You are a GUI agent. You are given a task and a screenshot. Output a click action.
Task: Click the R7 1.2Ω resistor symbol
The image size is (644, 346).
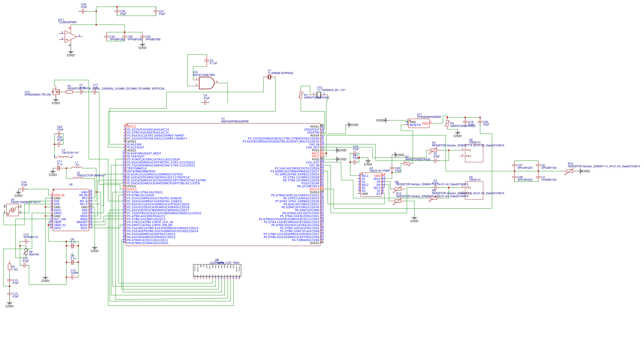point(10,267)
